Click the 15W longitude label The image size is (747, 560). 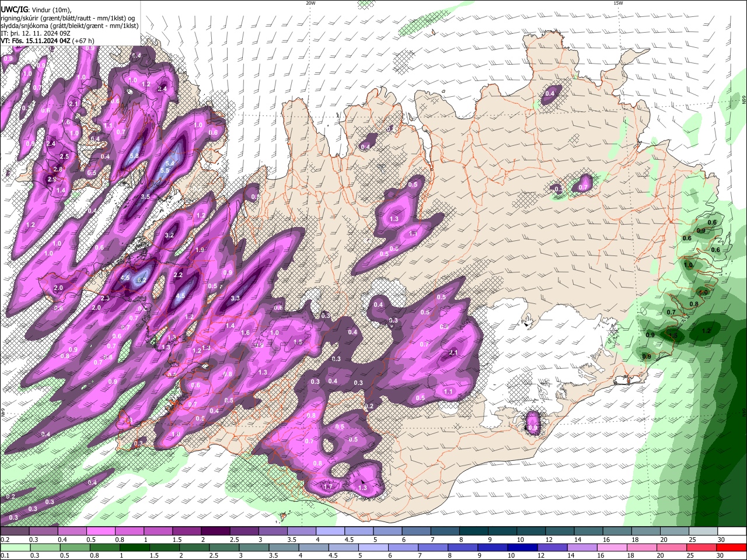(618, 3)
